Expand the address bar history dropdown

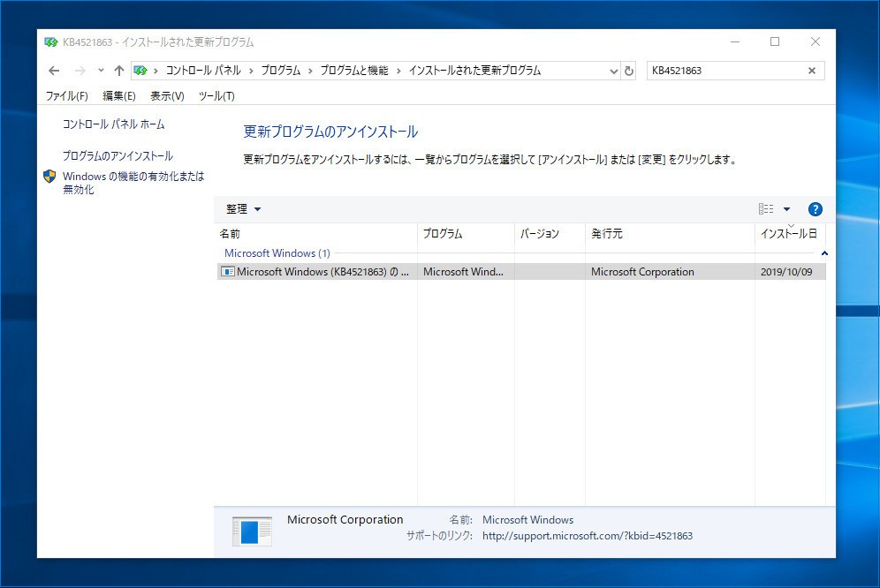pos(613,71)
